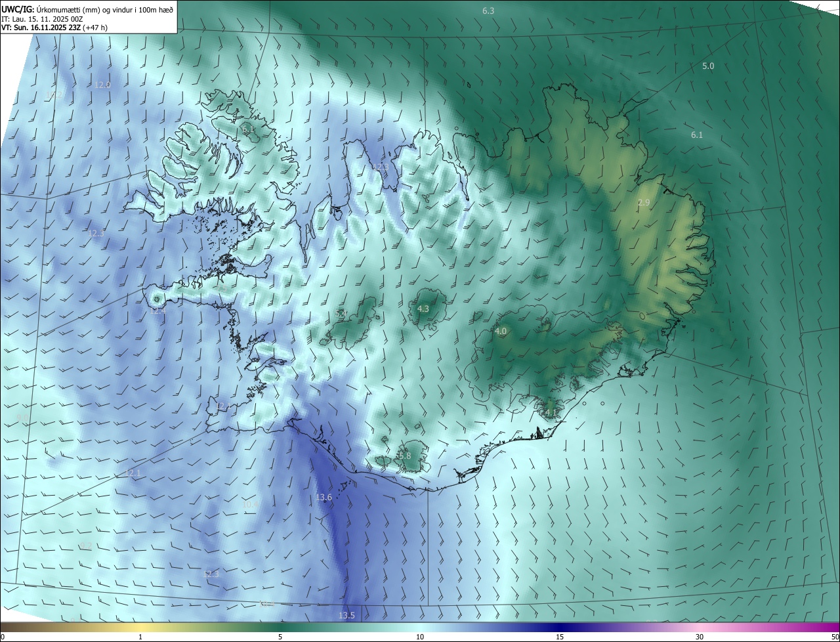Click the 5.0 value label

708,66
